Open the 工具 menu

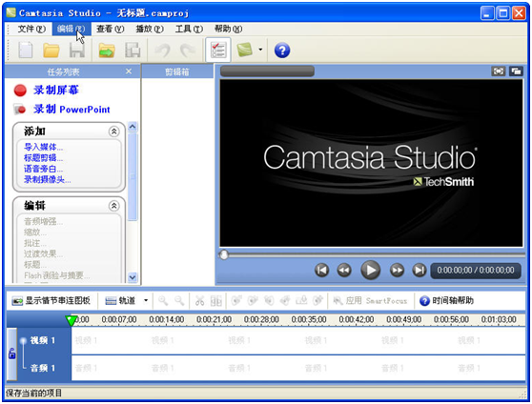[189, 30]
